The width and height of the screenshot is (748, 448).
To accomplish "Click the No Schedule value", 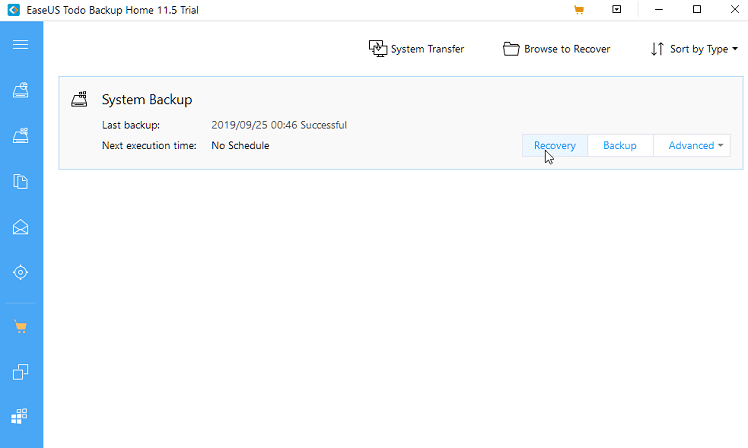I will click(240, 146).
